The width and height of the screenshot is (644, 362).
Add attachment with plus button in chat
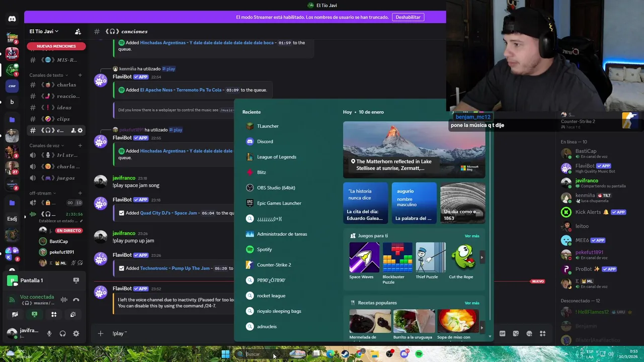tap(101, 333)
